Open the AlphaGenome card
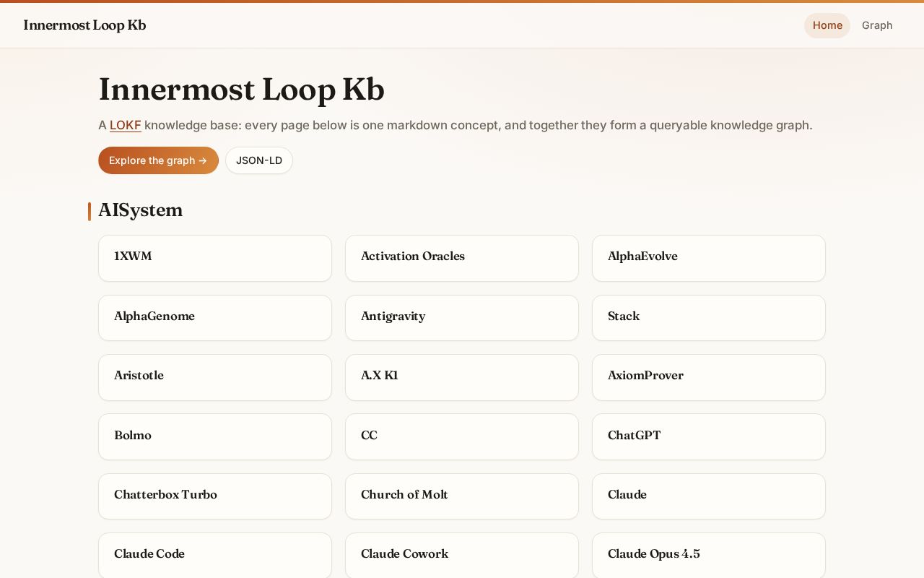The width and height of the screenshot is (924, 578). point(215,318)
